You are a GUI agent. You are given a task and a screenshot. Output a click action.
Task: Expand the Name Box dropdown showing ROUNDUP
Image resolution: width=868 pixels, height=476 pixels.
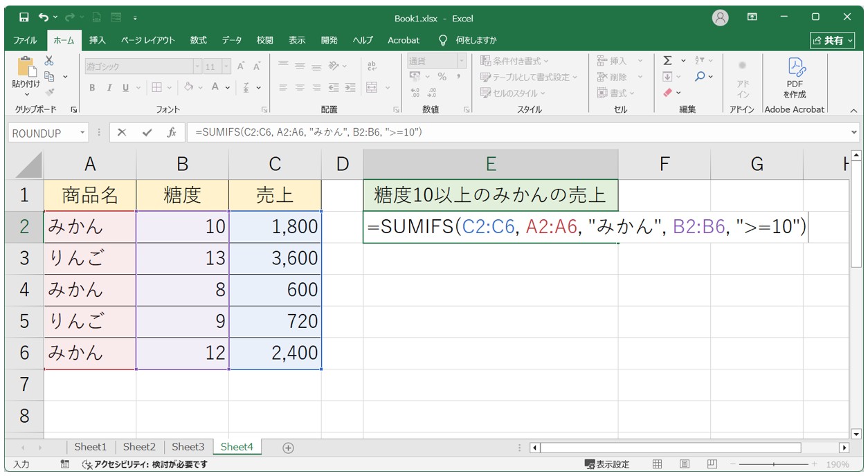[82, 133]
